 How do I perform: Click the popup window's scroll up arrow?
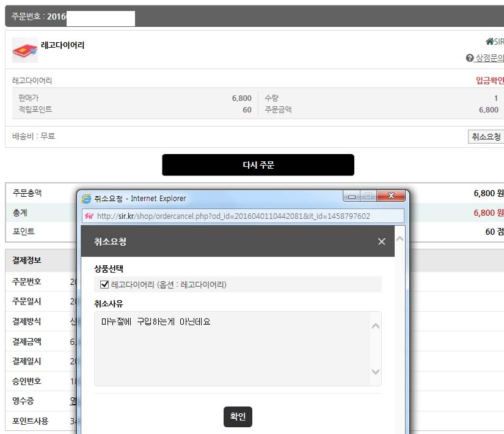point(400,232)
